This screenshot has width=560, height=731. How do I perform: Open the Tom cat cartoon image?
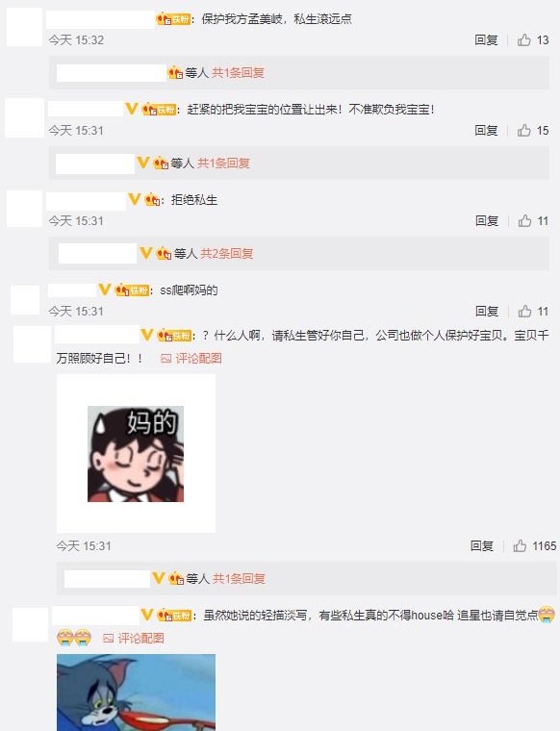pos(137,693)
